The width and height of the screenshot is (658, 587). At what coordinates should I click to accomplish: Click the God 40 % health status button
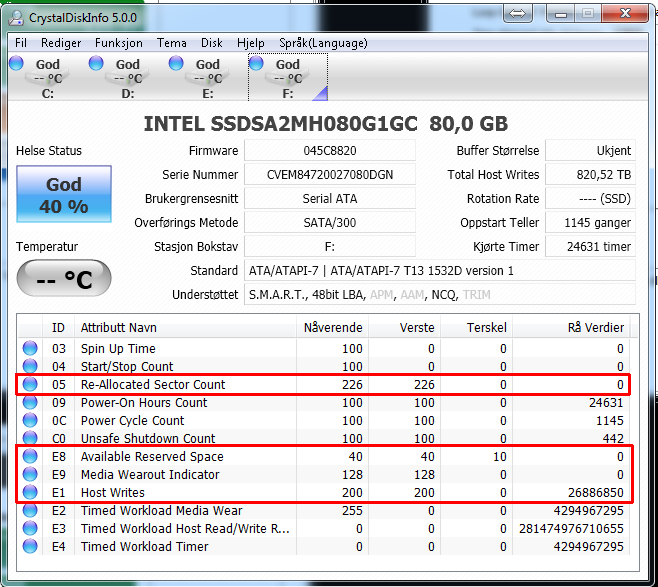64,194
